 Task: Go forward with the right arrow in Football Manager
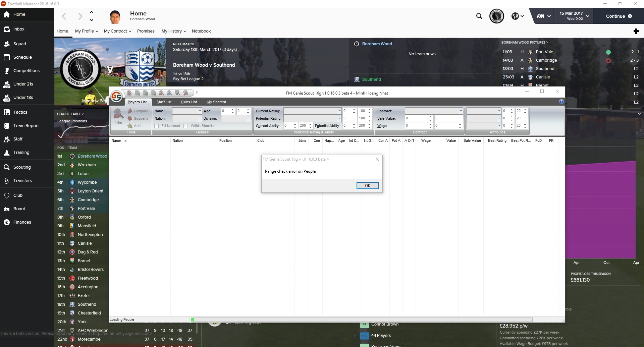[80, 16]
